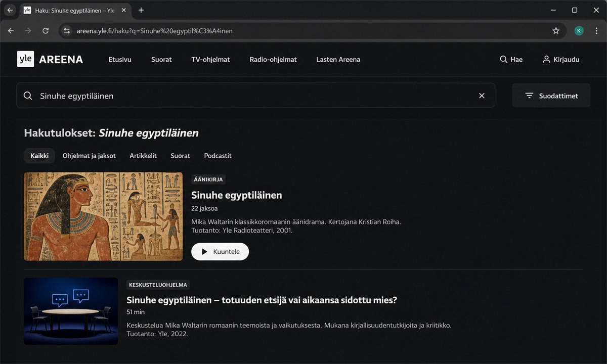607x364 pixels.
Task: Click the Hae search magnifier icon
Action: pos(503,59)
